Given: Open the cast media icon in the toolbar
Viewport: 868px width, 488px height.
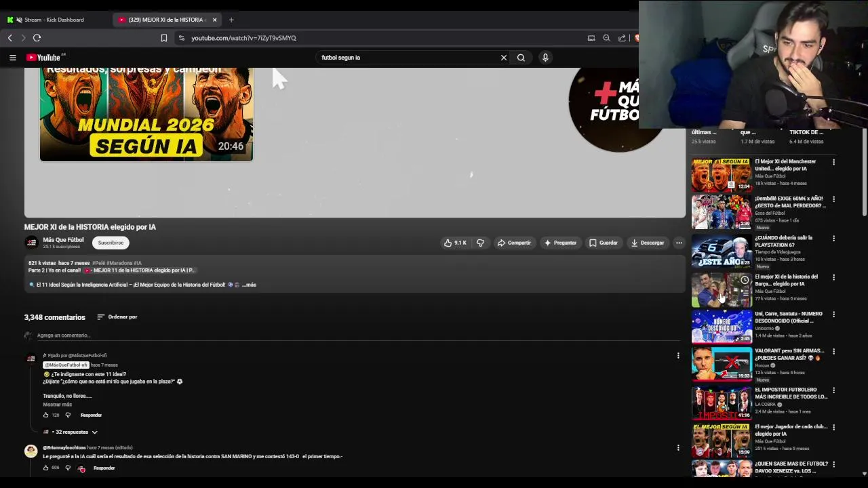Looking at the screenshot, I should coord(591,38).
